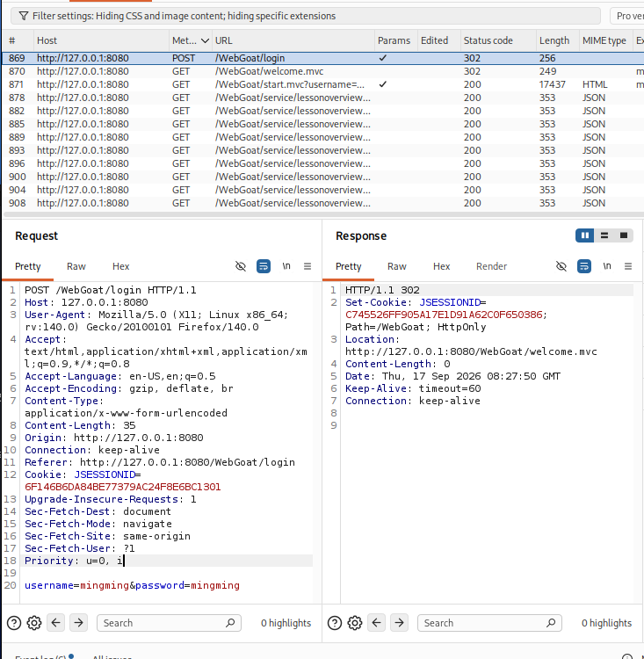Click the 17437 length cell
644x659 pixels.
553,84
